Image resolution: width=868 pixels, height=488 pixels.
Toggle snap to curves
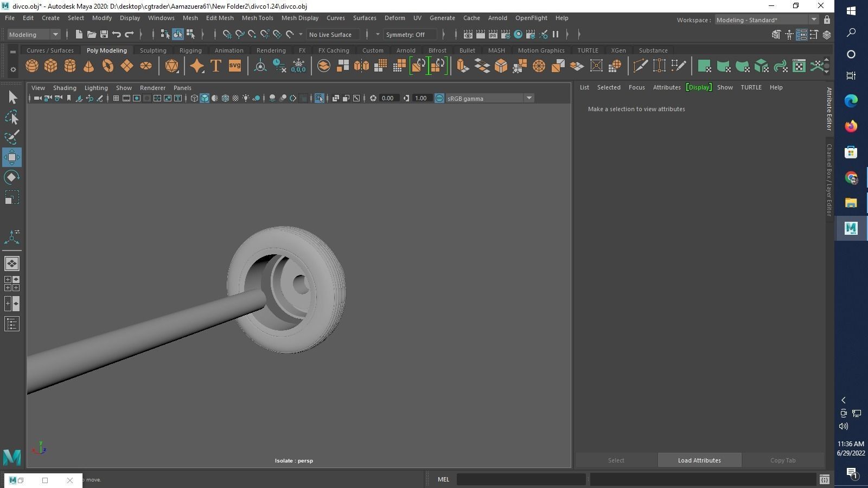pyautogui.click(x=240, y=34)
